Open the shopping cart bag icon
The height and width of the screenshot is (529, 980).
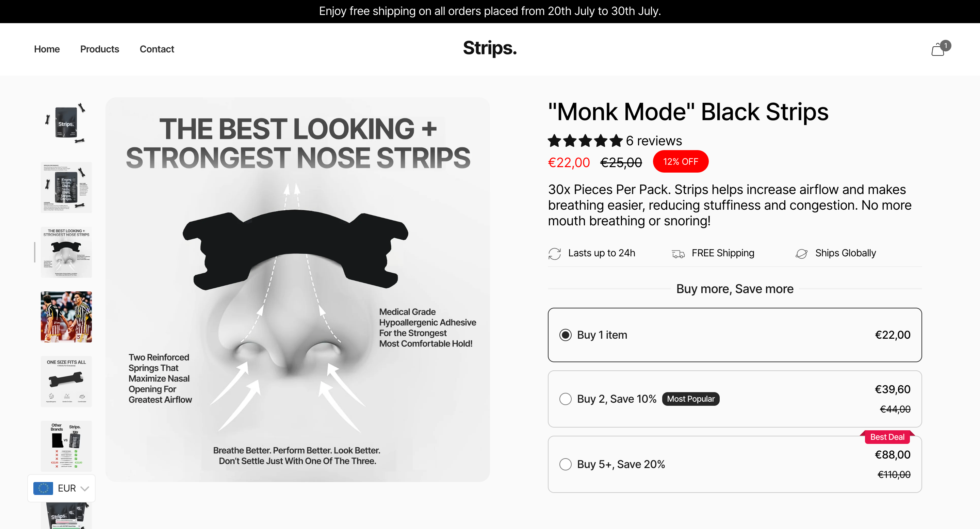938,50
